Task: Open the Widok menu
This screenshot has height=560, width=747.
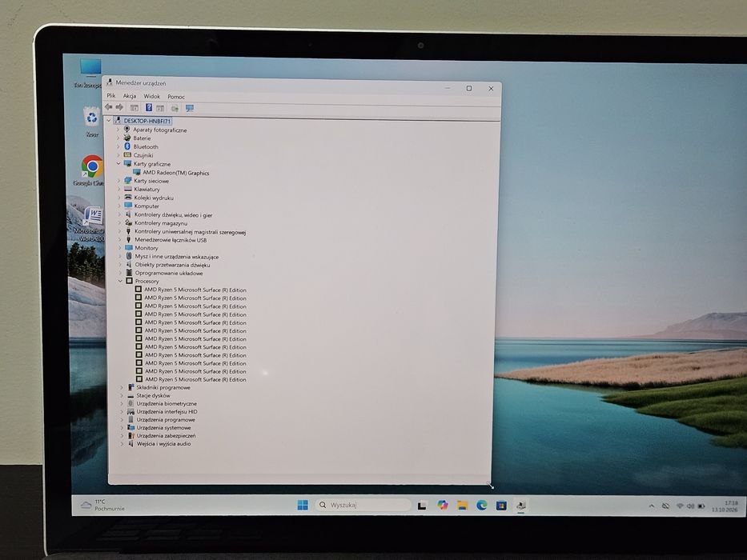Action: pos(152,96)
